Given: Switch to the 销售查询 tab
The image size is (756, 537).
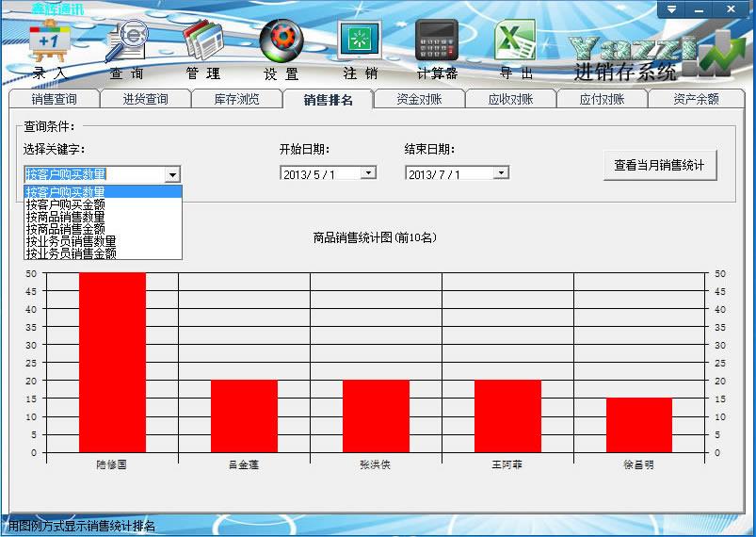Looking at the screenshot, I should tap(54, 99).
